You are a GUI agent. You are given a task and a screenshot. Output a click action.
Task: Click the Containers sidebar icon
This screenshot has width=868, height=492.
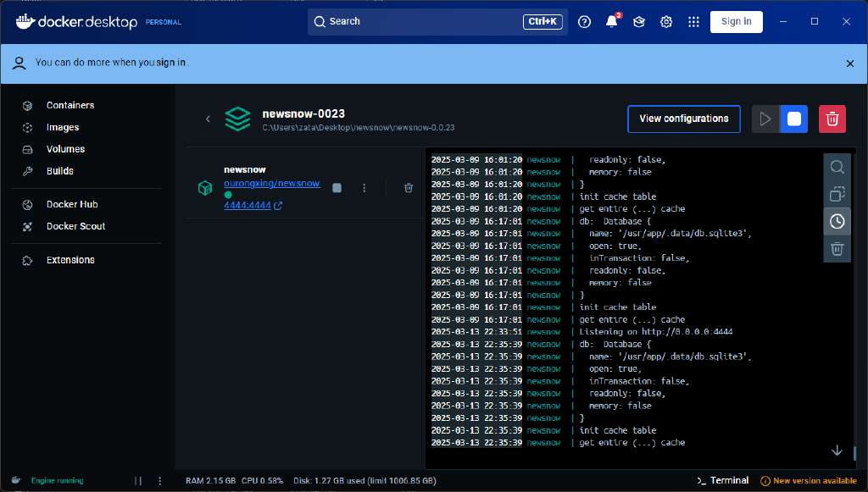click(x=27, y=106)
